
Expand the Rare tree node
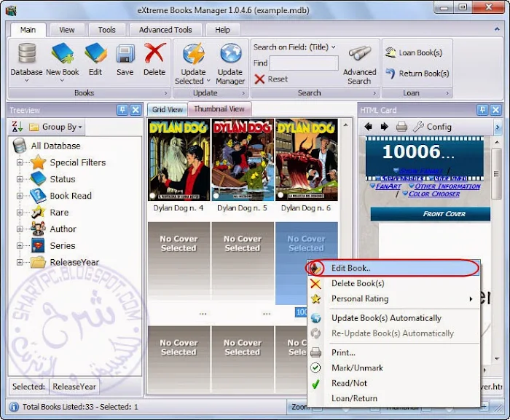pos(20,213)
